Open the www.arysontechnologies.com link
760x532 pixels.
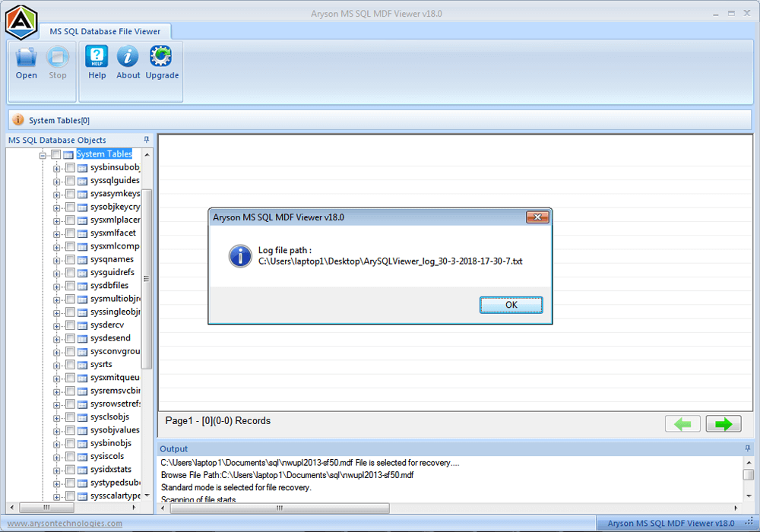[x=65, y=524]
